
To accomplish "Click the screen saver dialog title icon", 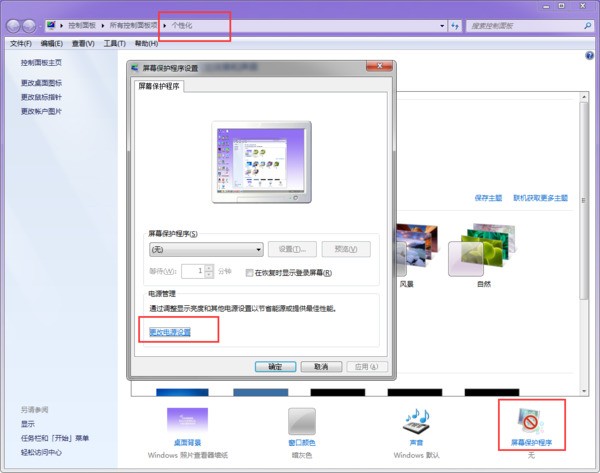I will 135,68.
